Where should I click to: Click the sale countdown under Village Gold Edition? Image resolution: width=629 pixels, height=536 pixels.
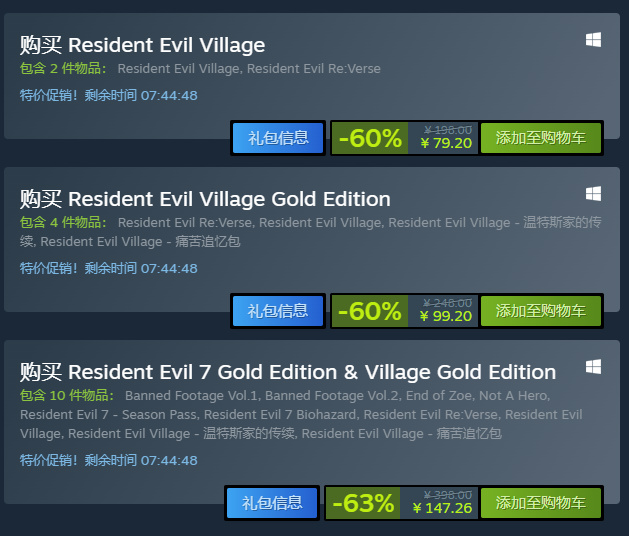coord(109,268)
